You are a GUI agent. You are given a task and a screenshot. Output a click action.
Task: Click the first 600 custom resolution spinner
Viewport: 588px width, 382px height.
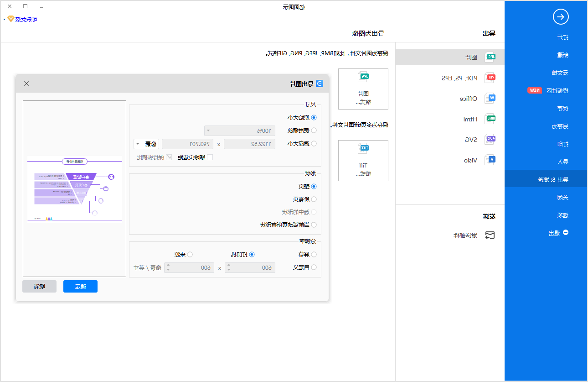click(250, 268)
